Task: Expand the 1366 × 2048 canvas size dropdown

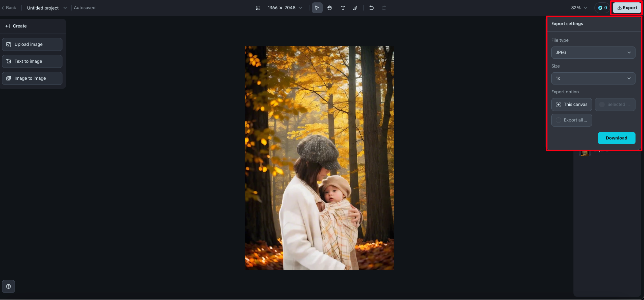Action: [x=285, y=8]
